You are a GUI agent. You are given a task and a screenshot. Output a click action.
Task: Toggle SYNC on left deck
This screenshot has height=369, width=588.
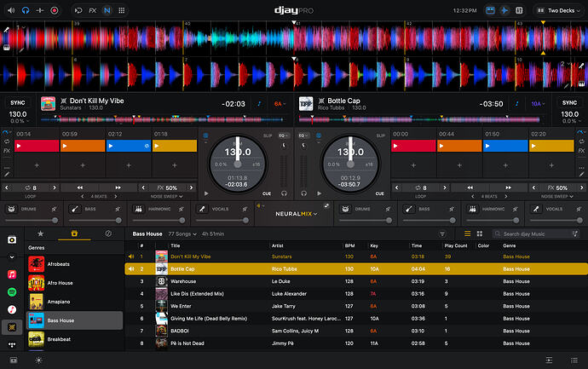[18, 103]
